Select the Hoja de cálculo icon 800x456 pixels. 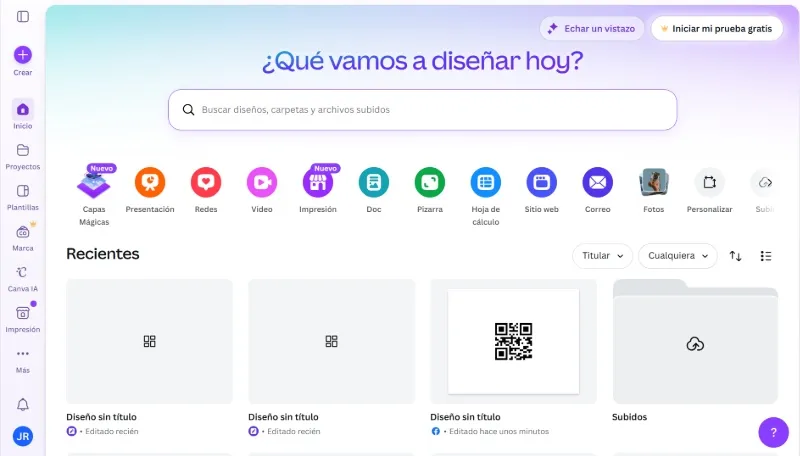coord(486,182)
